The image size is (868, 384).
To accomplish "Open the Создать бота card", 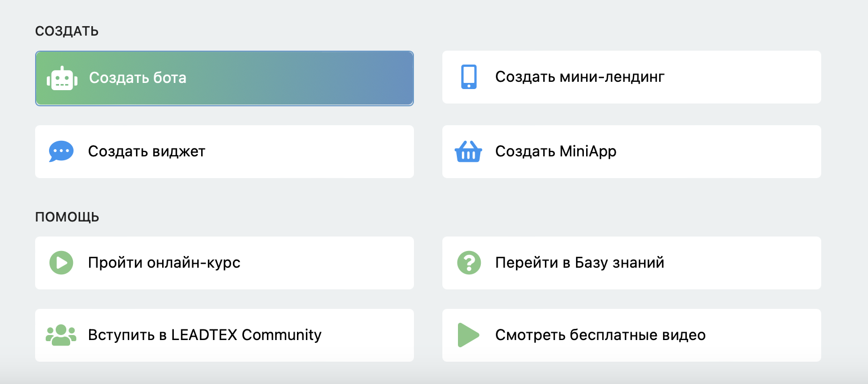I will [x=225, y=78].
